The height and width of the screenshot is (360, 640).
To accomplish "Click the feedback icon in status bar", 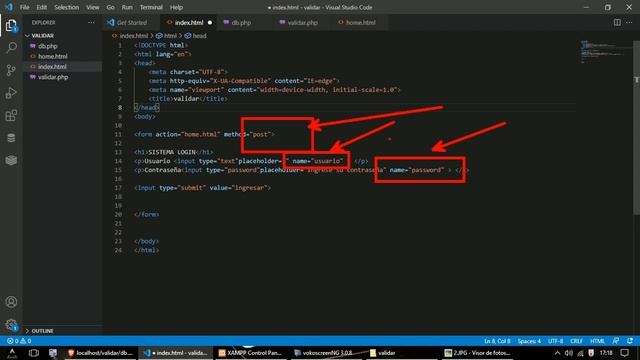I will (616, 341).
